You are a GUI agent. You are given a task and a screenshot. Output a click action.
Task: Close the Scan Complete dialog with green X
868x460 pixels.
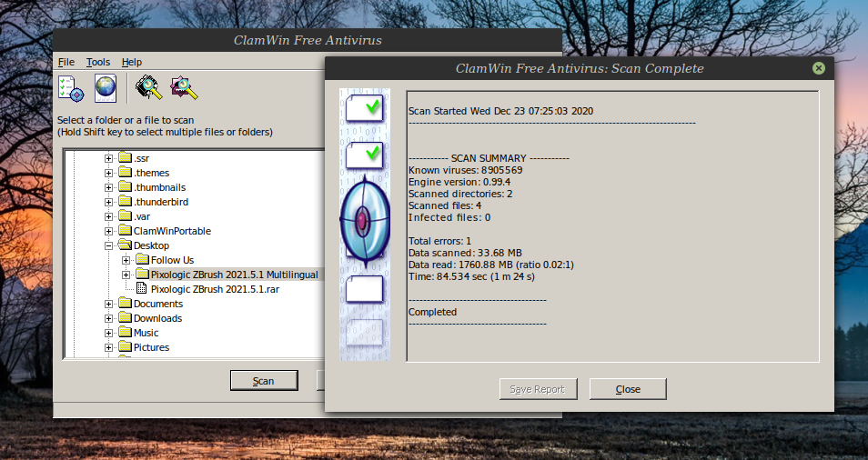(x=818, y=68)
